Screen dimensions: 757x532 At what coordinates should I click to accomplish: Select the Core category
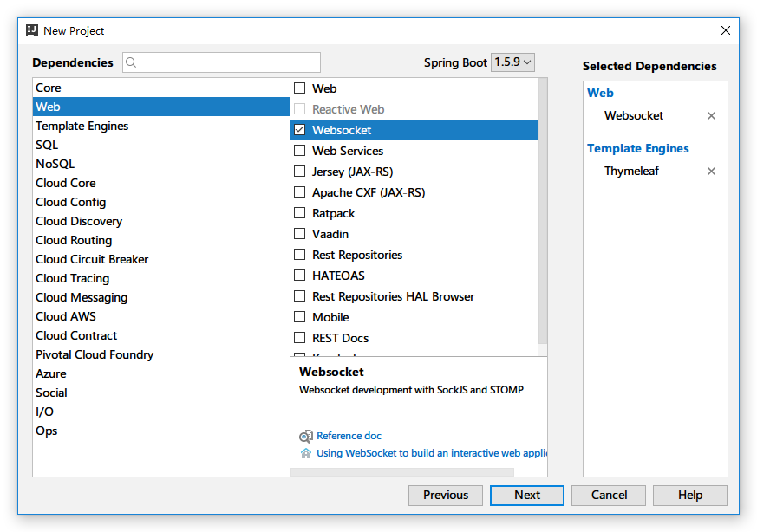click(x=161, y=88)
